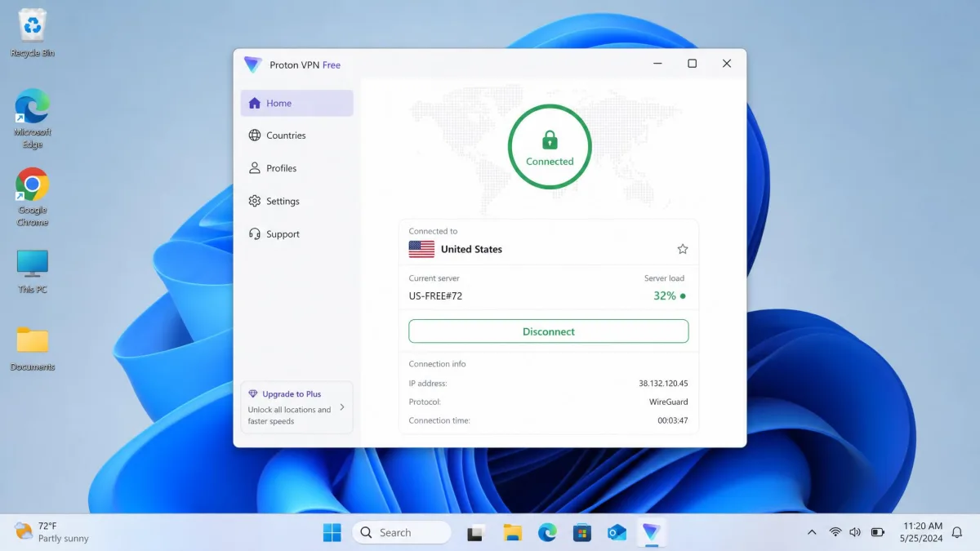Click the Home house icon
Image resolution: width=980 pixels, height=551 pixels.
tap(255, 104)
